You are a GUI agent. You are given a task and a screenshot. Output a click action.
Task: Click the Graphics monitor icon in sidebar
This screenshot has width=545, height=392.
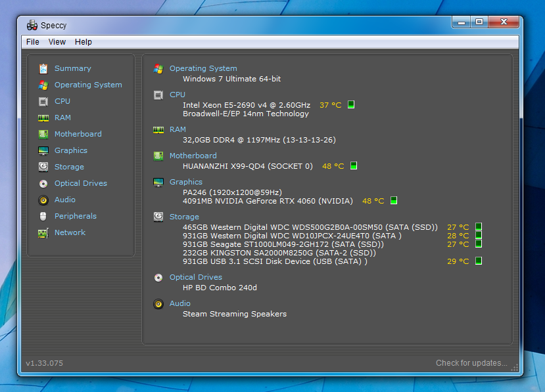43,150
